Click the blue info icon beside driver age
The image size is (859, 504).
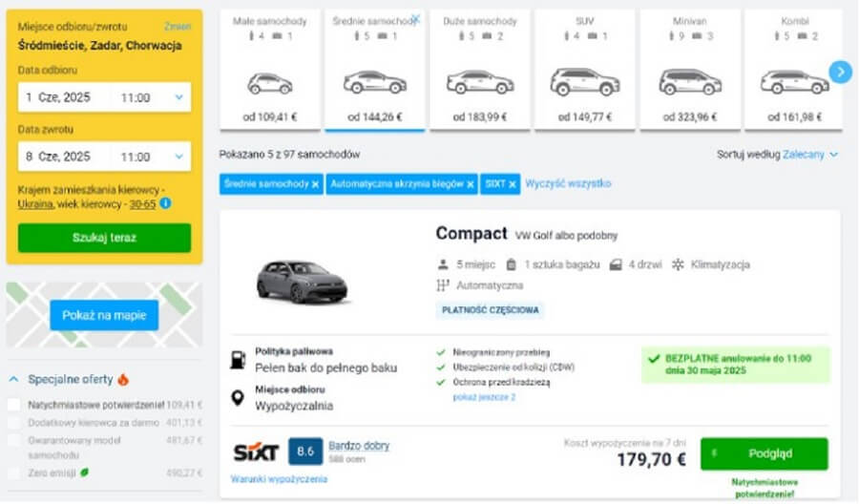(x=166, y=203)
